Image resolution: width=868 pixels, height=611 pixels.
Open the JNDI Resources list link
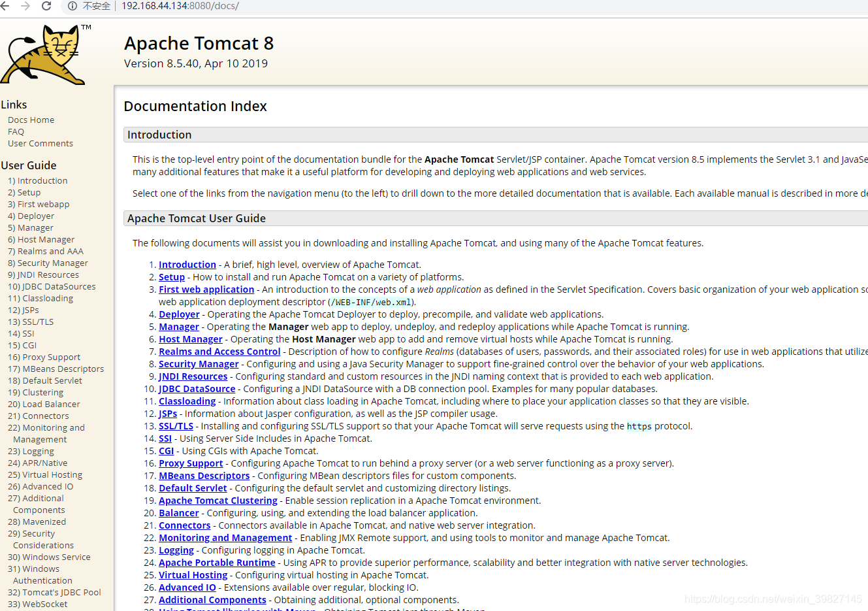point(193,376)
